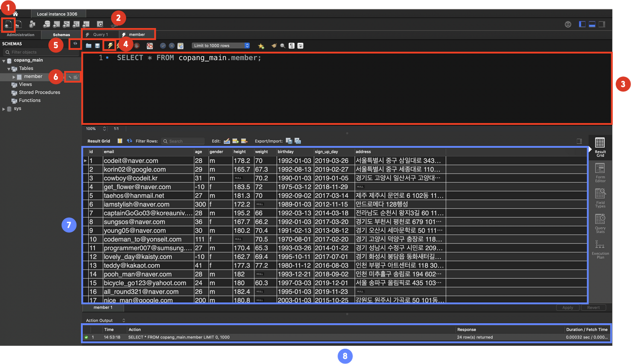This screenshot has width=631, height=364.
Task: Focus the Filter objects field
Action: coord(41,52)
